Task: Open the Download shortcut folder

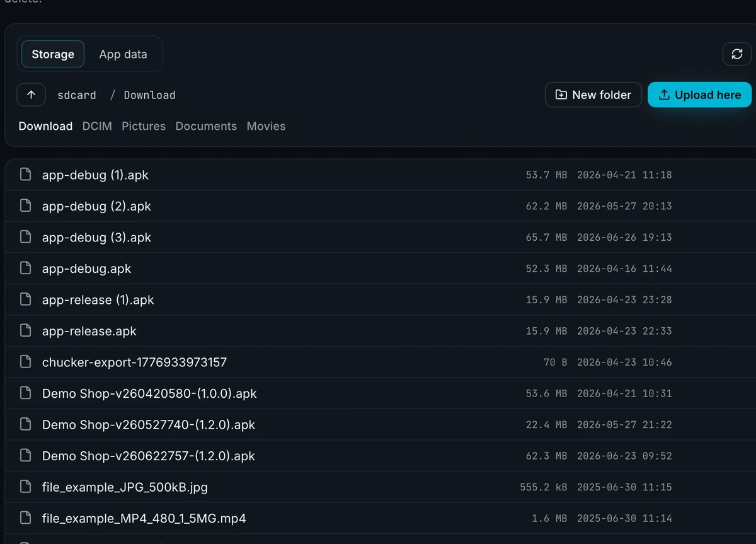Action: pyautogui.click(x=45, y=126)
